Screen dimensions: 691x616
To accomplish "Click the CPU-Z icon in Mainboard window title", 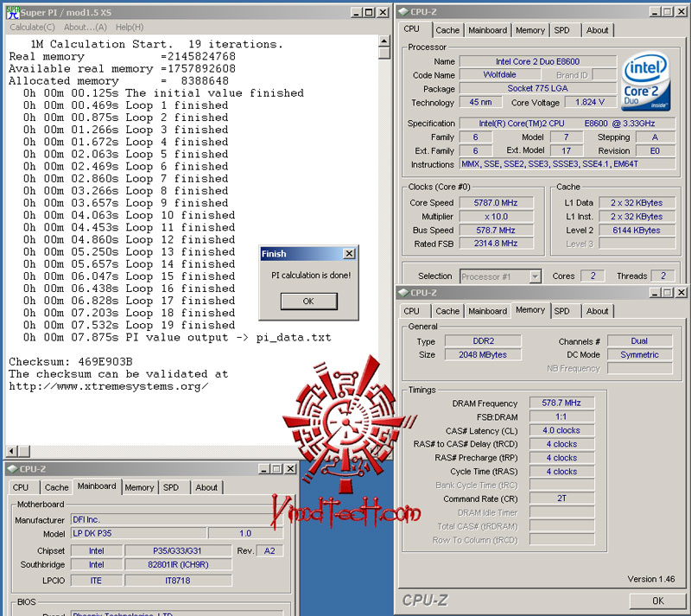I will 12,469.
